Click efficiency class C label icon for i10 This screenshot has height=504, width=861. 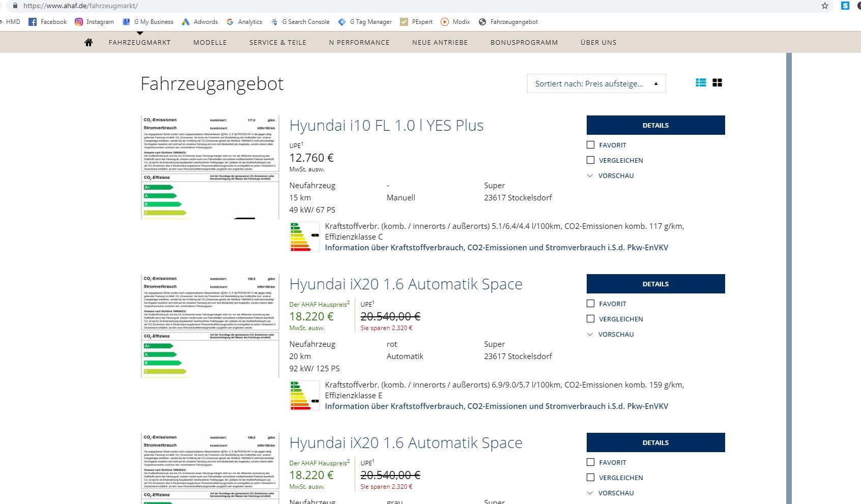click(304, 236)
